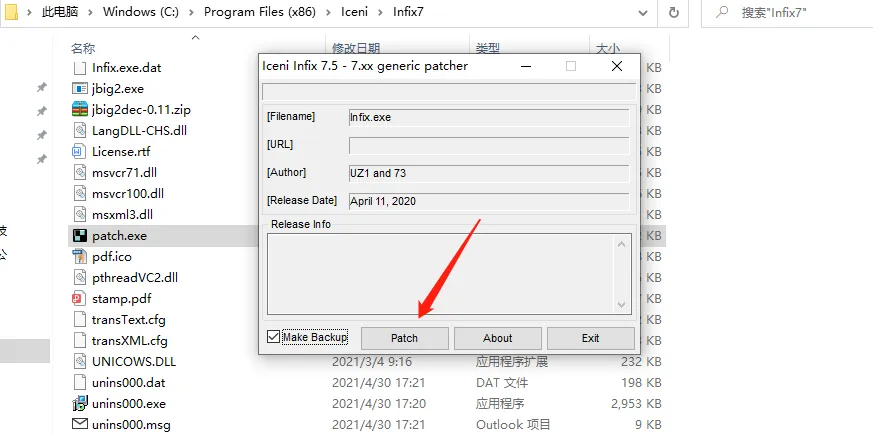This screenshot has width=873, height=438.
Task: Select the LangDLL-CHS.dll file icon
Action: pos(80,131)
